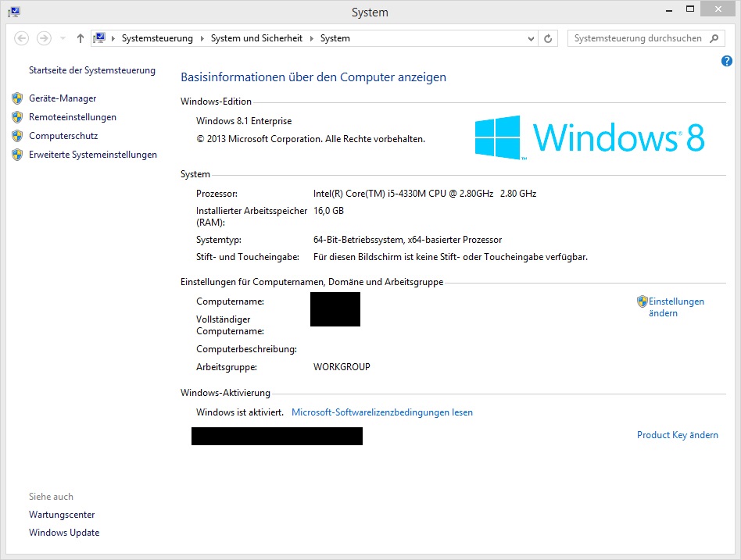The height and width of the screenshot is (560, 741).
Task: Select the System und Sicherheit breadcrumb
Action: [256, 38]
